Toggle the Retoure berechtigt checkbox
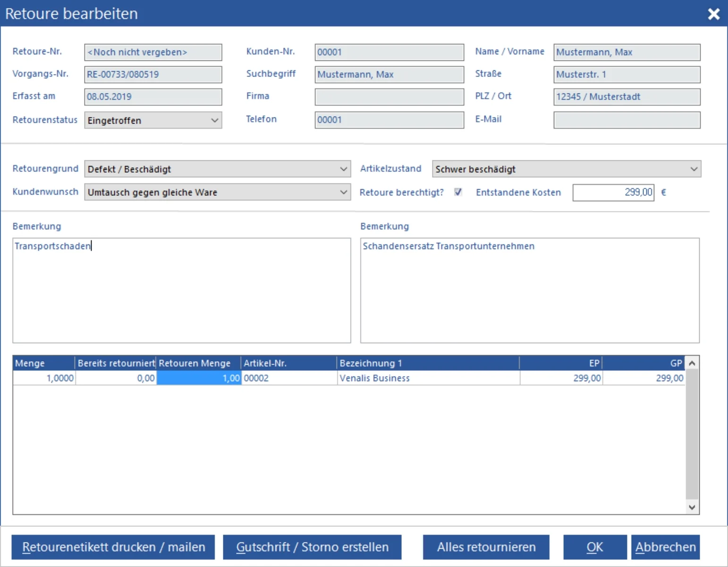Image resolution: width=728 pixels, height=567 pixels. [x=457, y=192]
